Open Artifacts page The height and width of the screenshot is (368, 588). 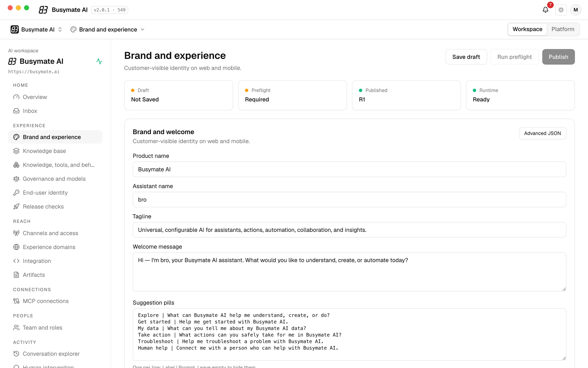click(55, 275)
